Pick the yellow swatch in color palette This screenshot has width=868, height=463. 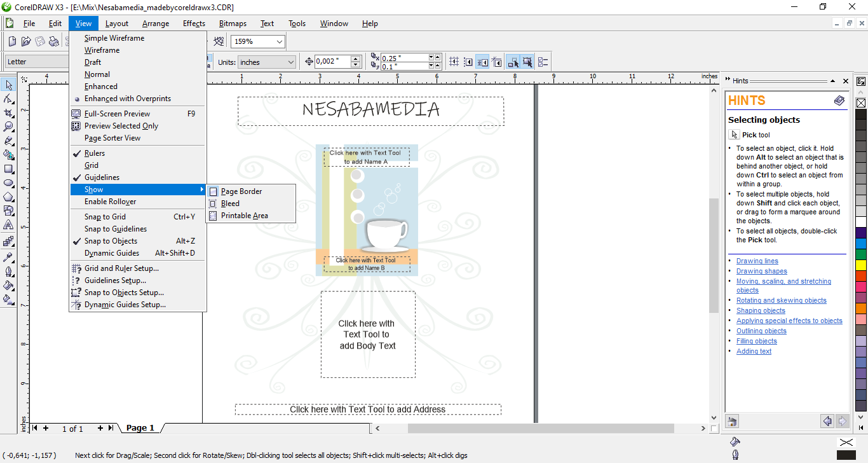click(x=861, y=265)
